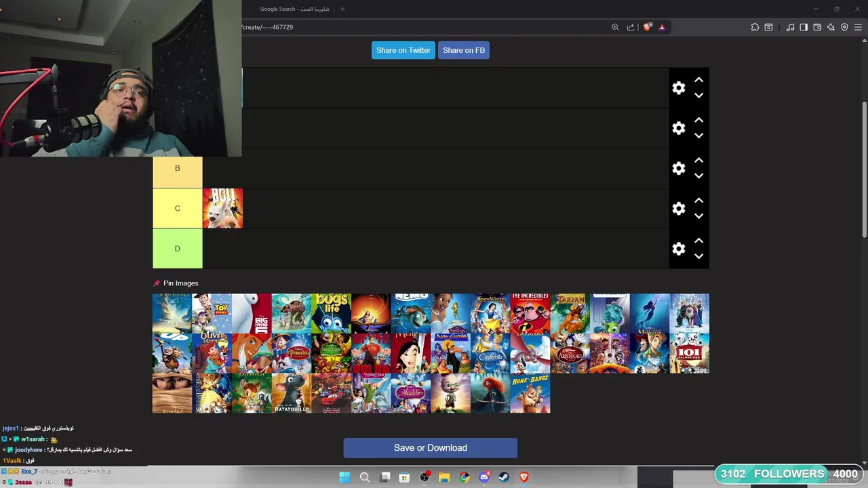Click the yellow C tier label
The height and width of the screenshot is (488, 868).
(x=178, y=208)
